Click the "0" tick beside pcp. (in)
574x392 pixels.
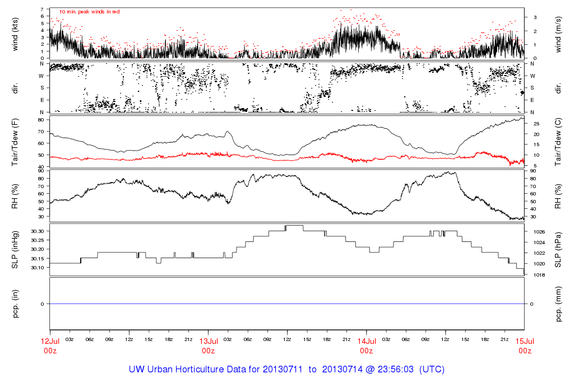pos(43,304)
